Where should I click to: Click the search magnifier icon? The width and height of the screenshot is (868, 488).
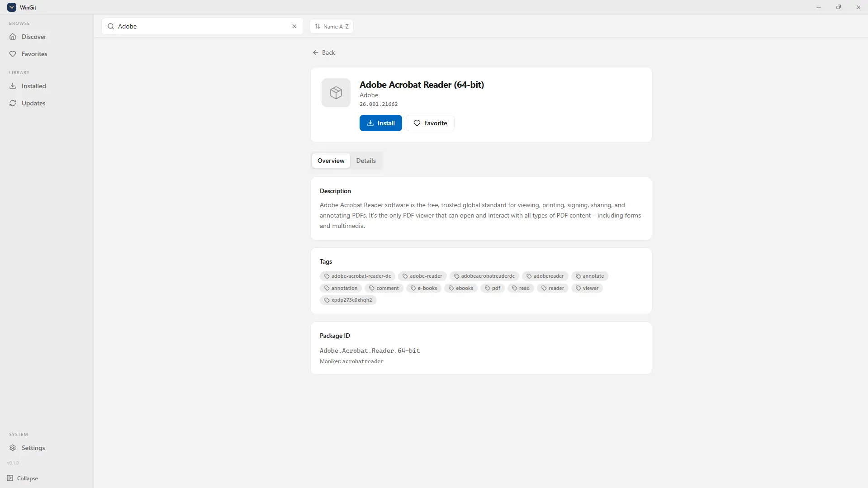[x=111, y=26]
